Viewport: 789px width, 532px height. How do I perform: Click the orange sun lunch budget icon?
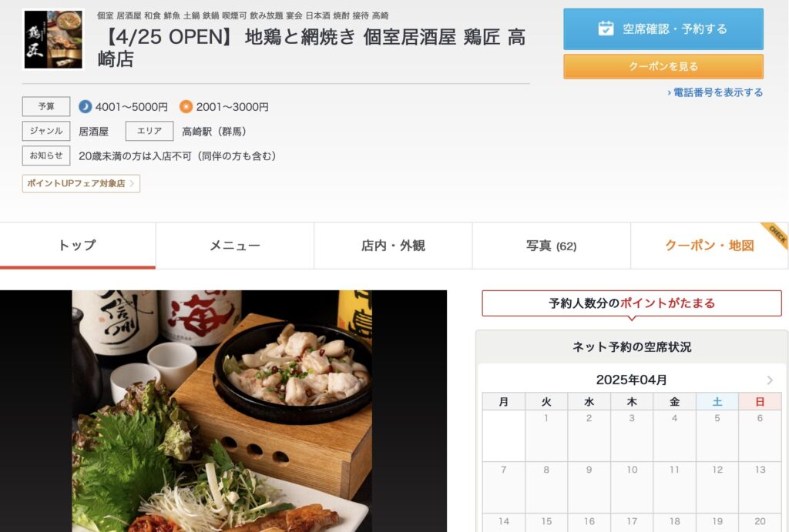pyautogui.click(x=186, y=106)
